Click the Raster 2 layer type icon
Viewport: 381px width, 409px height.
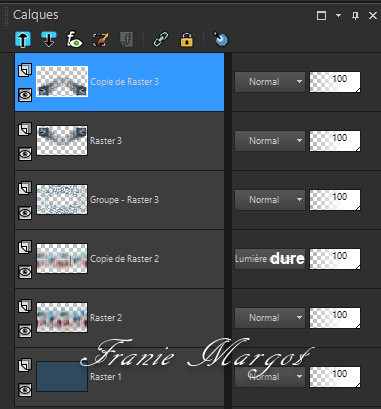click(x=25, y=306)
